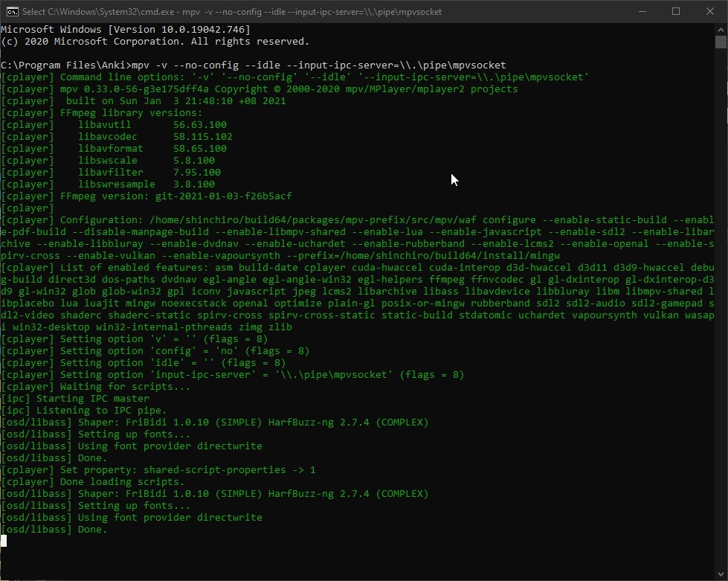Click the vertical scrollbar thumb
Viewport: 728px width, 581px height.
tap(721, 42)
